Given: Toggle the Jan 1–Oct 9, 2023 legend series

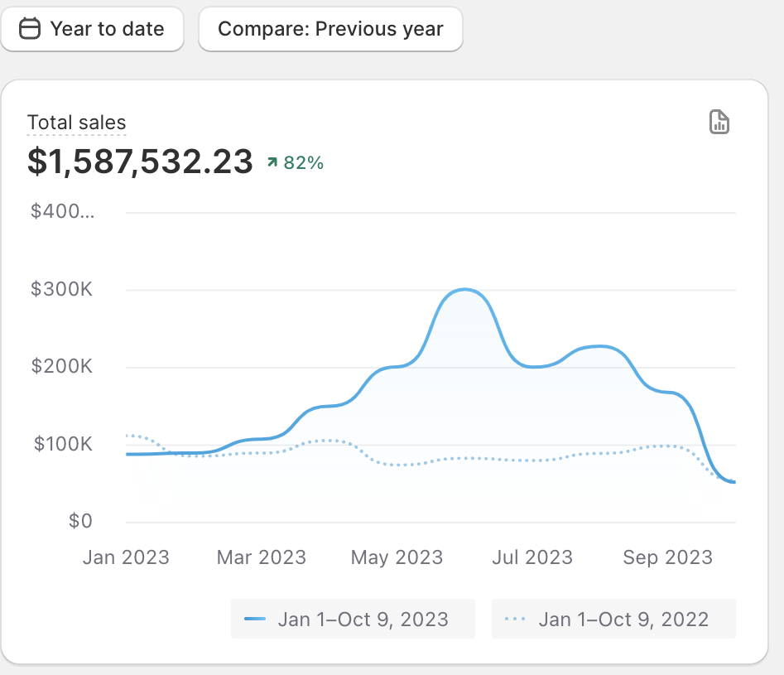Looking at the screenshot, I should [x=353, y=619].
